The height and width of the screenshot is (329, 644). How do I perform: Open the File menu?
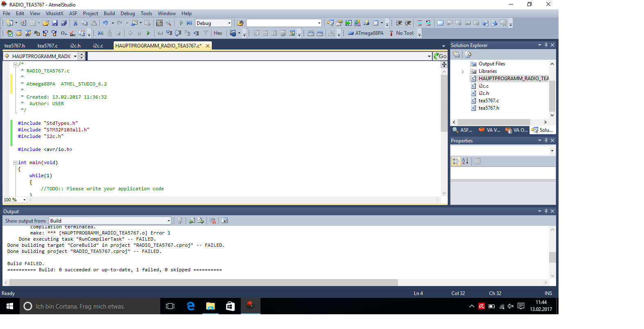coord(7,14)
